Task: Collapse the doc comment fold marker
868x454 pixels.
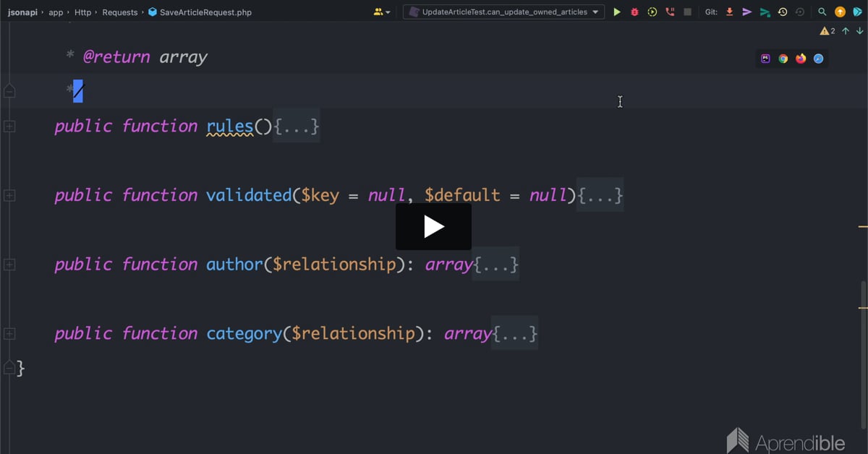Action: pyautogui.click(x=9, y=91)
